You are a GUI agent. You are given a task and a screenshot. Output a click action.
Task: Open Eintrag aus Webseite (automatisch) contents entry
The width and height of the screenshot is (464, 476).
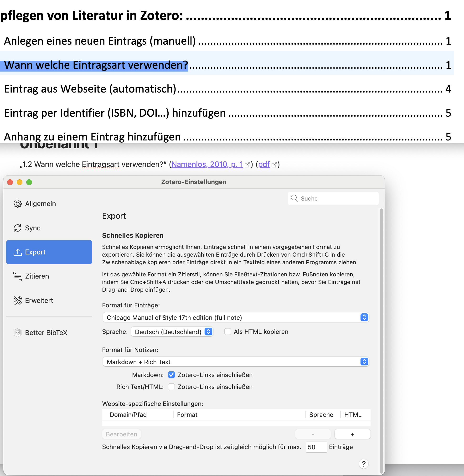pyautogui.click(x=90, y=89)
